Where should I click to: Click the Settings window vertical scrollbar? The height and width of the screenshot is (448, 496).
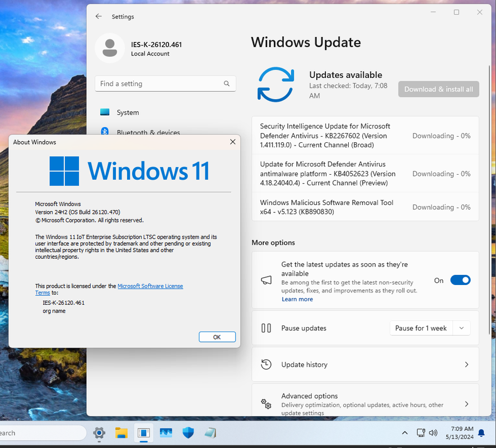pos(490,199)
